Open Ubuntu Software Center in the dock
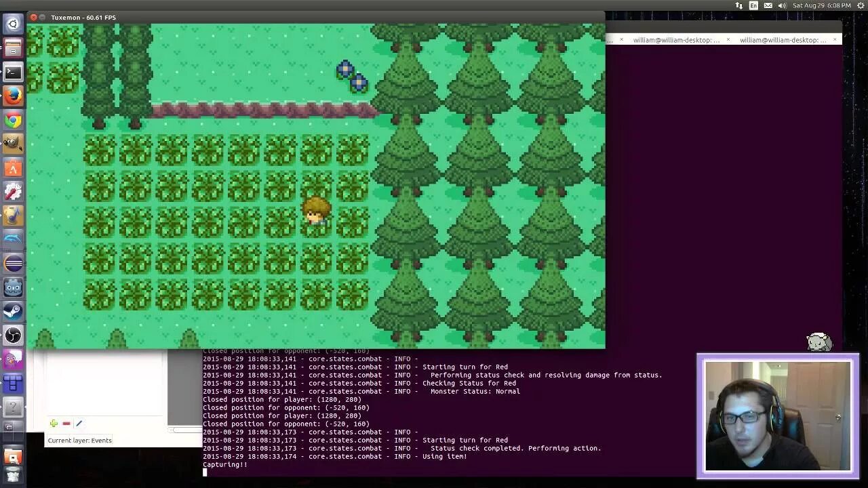The image size is (868, 488). 13,167
